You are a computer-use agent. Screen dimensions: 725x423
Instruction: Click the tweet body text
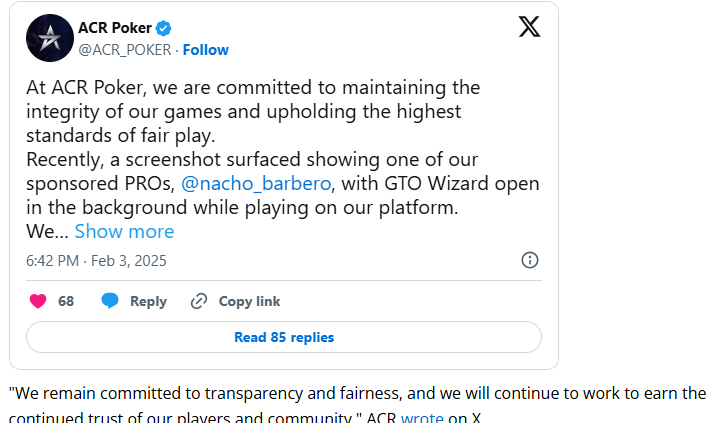(x=283, y=159)
